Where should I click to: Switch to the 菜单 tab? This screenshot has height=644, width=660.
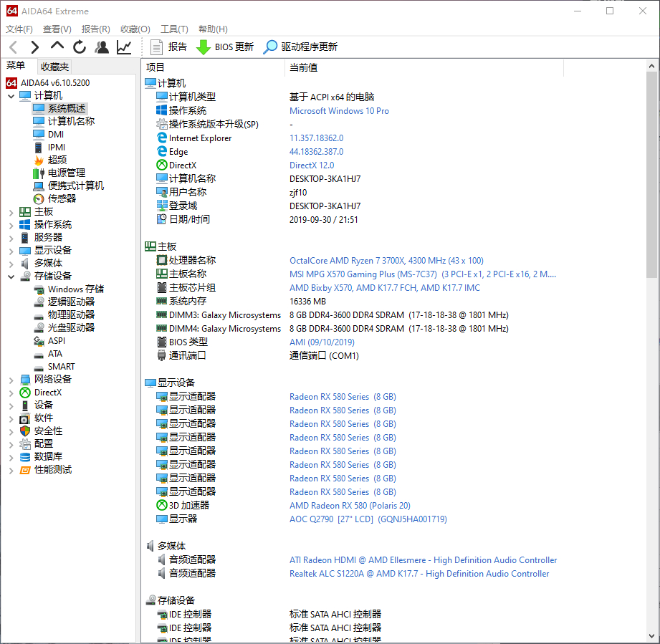pos(16,66)
